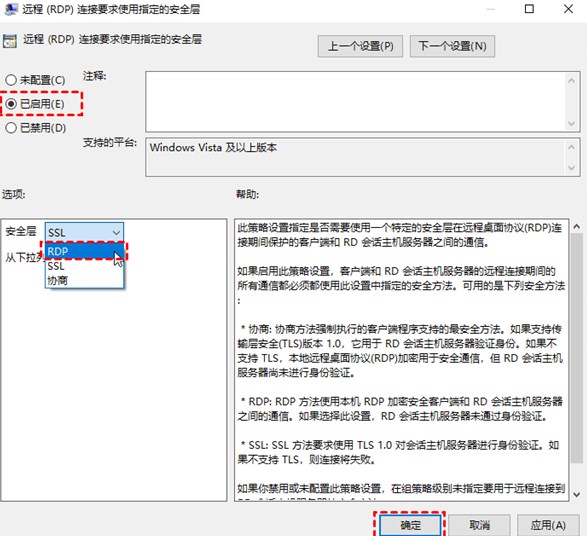
Task: Click inside the 注释 comment text box
Action: (356, 101)
